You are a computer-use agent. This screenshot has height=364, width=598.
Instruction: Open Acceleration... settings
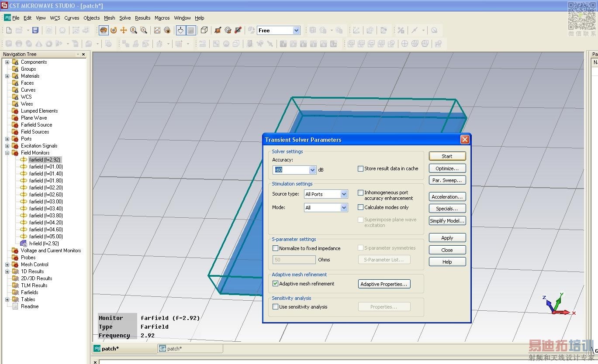coord(447,197)
